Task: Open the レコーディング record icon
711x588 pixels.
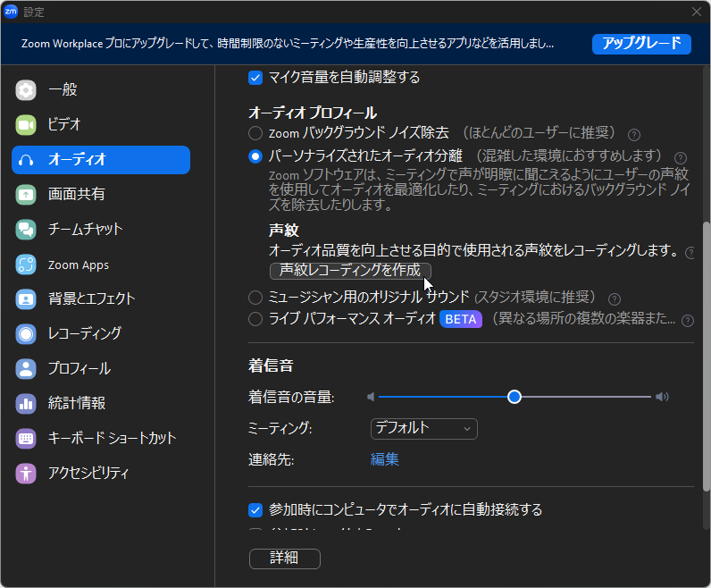Action: coord(26,334)
